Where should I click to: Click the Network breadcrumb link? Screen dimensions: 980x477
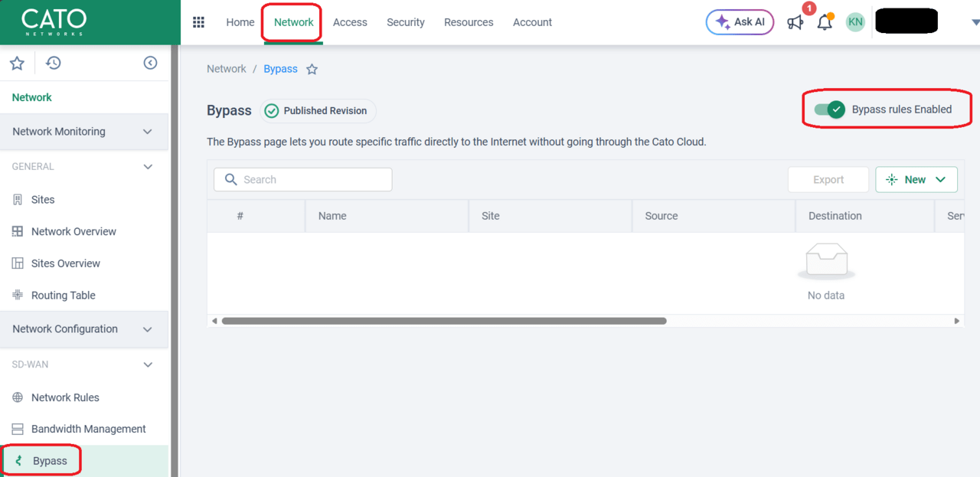point(226,69)
